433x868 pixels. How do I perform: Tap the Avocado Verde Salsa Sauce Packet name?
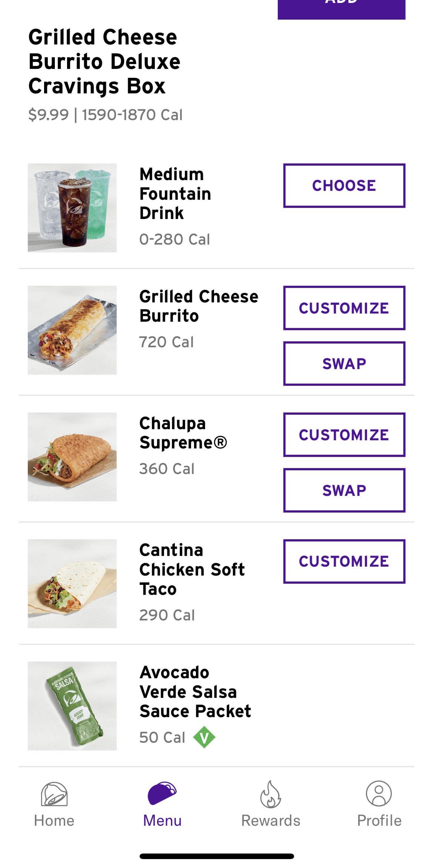point(195,692)
